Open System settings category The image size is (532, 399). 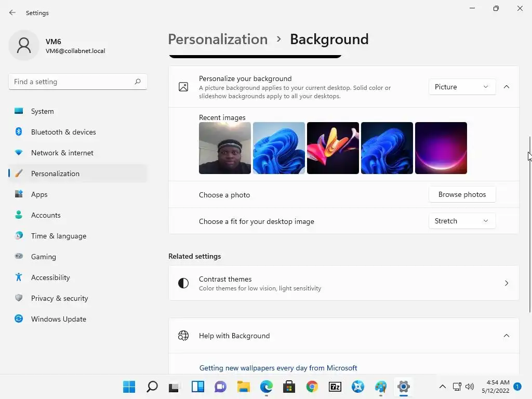(78, 111)
